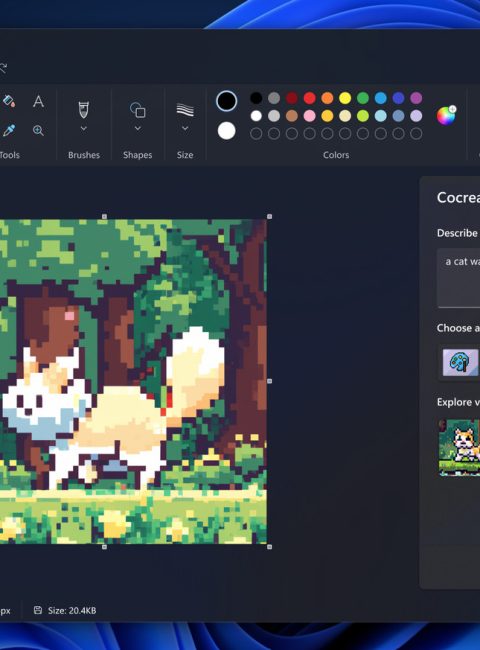
Task: Click the Cocreator description text box
Action: [x=459, y=278]
